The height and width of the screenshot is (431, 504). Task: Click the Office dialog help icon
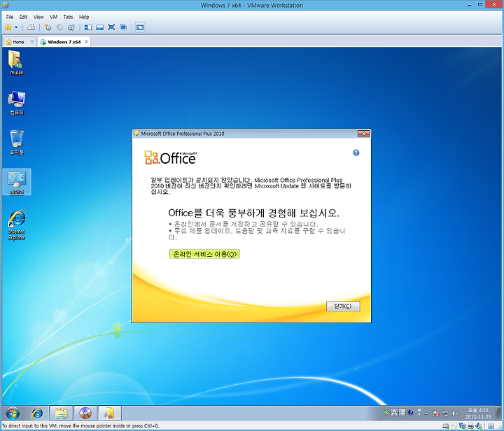356,153
